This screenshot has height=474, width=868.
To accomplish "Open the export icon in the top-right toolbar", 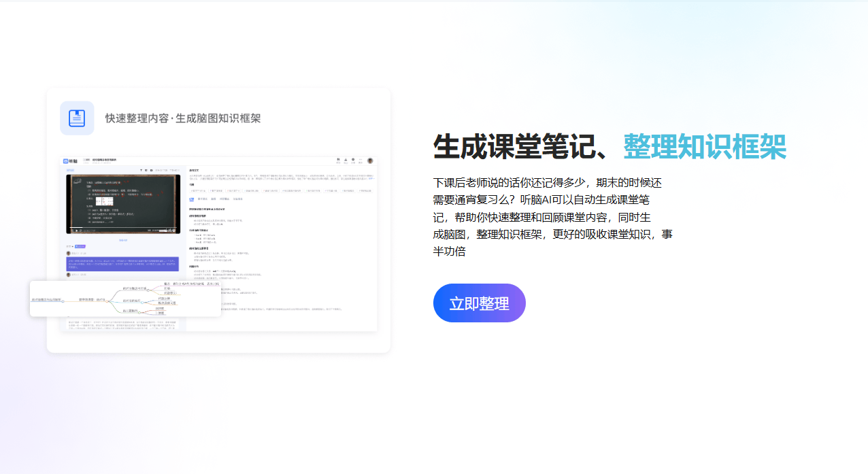I will click(346, 160).
